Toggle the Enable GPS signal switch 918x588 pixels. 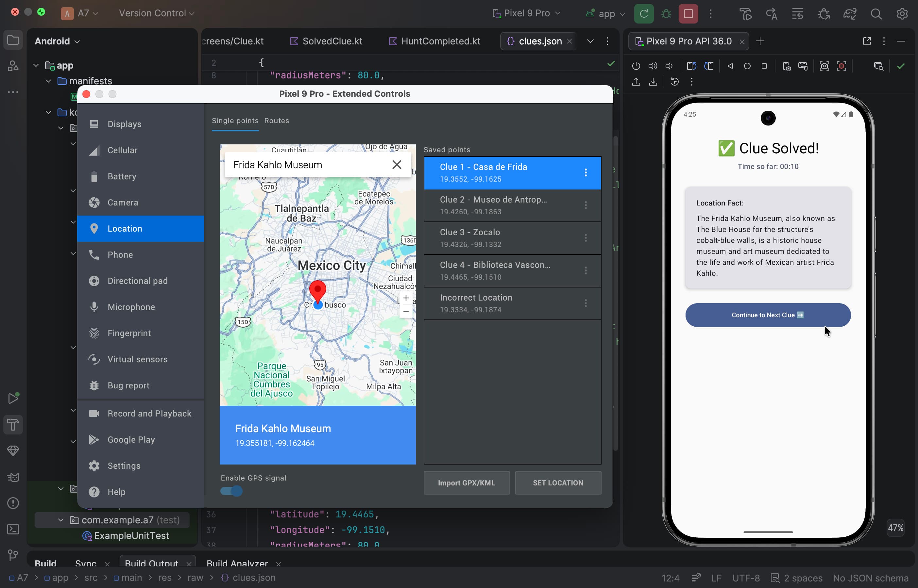231,491
